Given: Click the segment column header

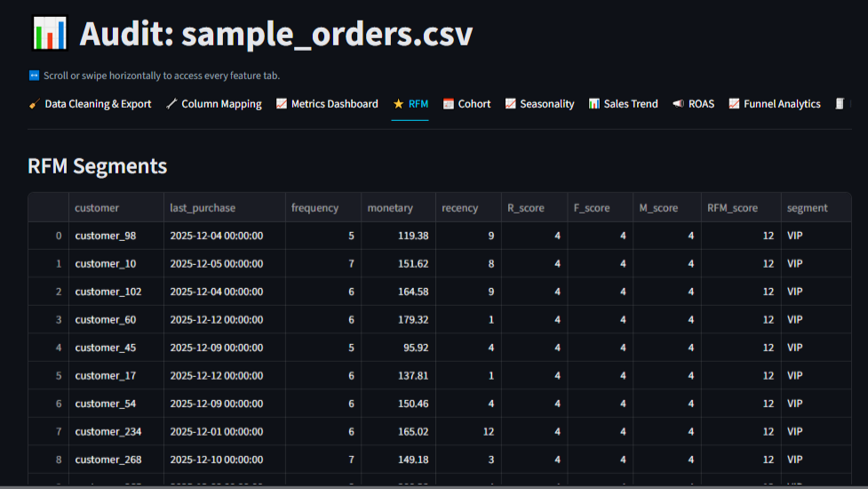Looking at the screenshot, I should [x=816, y=208].
